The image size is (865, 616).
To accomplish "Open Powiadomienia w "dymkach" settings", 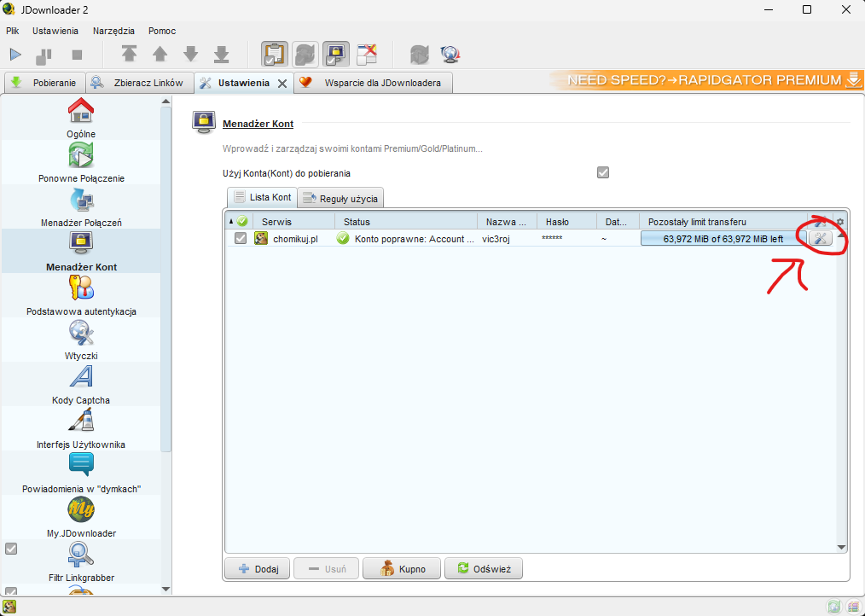I will click(x=81, y=473).
